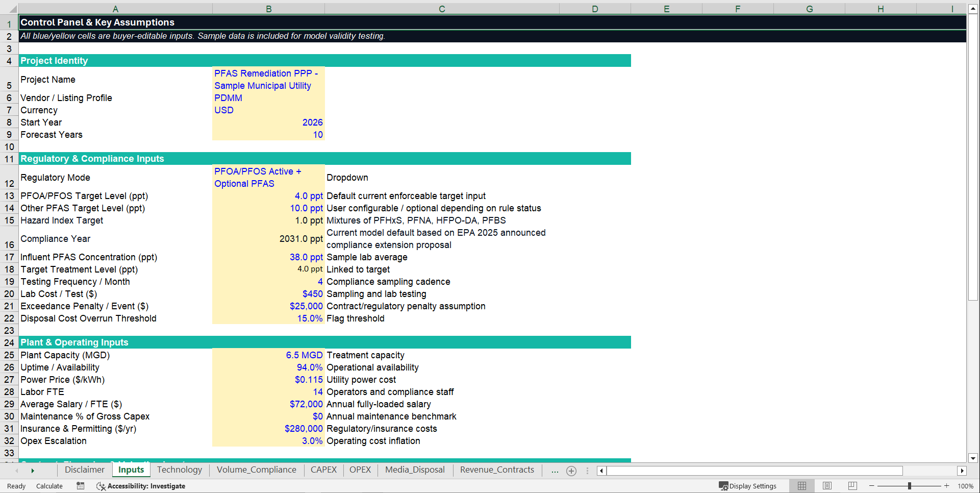Open the Media_Disposal sheet tab

click(415, 470)
